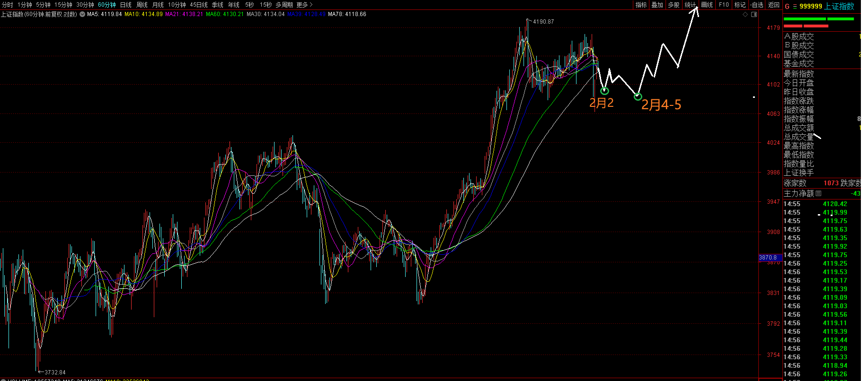Switch to 周线 chart period
Viewport: 868px width, 381px height.
pyautogui.click(x=142, y=5)
